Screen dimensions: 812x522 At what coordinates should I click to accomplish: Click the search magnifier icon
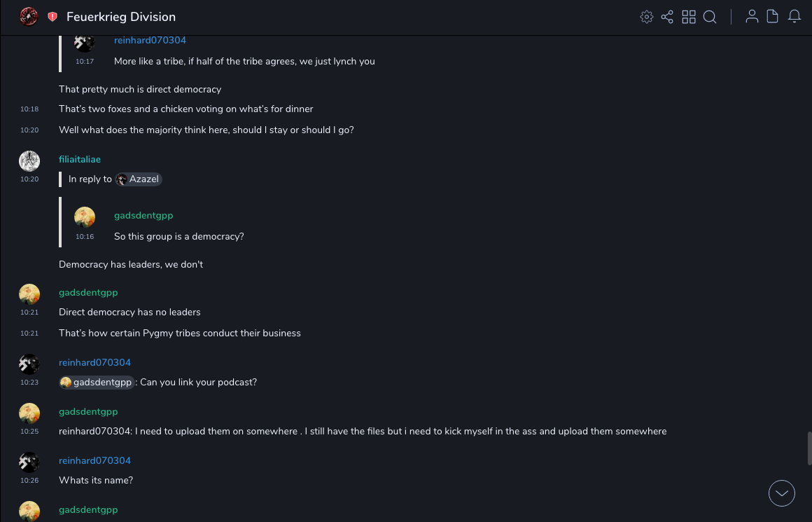[710, 17]
